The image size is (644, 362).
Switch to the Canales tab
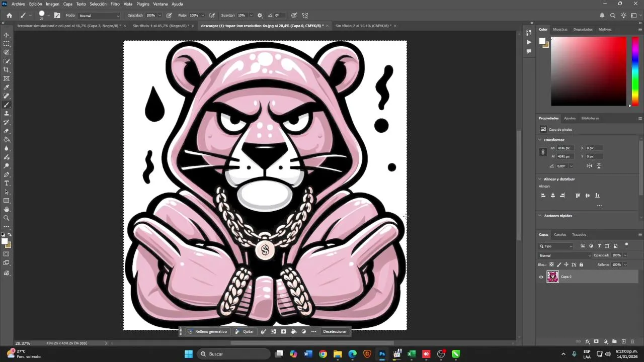click(560, 234)
